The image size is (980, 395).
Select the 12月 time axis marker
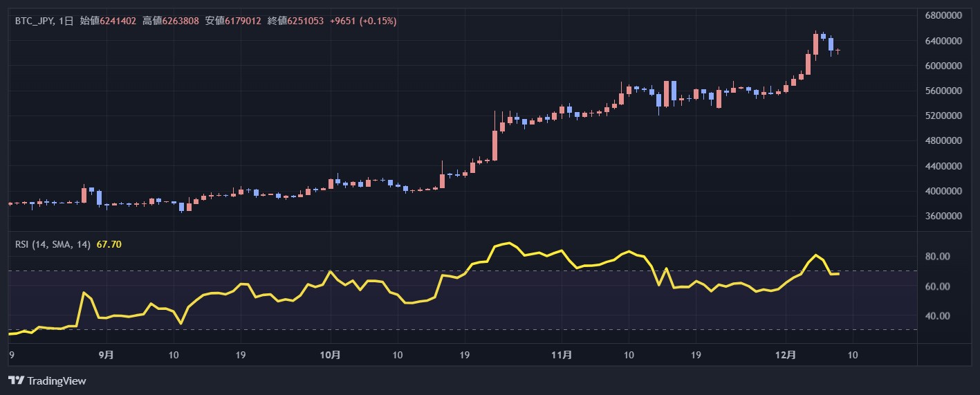[x=786, y=355]
